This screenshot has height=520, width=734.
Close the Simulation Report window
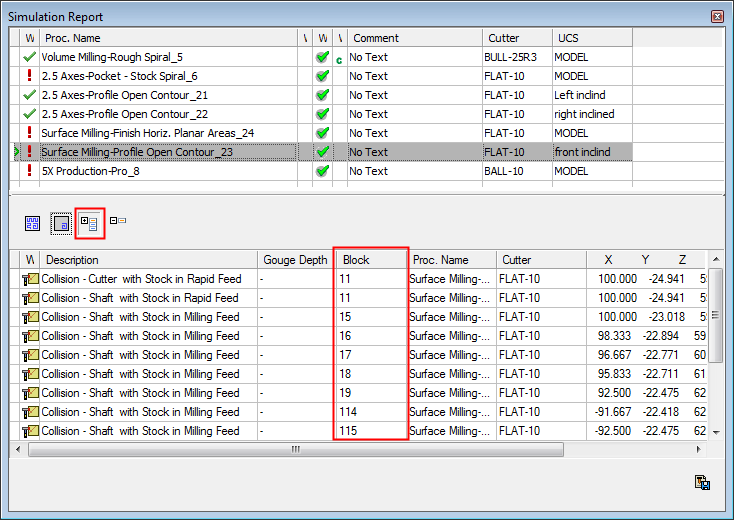716,17
